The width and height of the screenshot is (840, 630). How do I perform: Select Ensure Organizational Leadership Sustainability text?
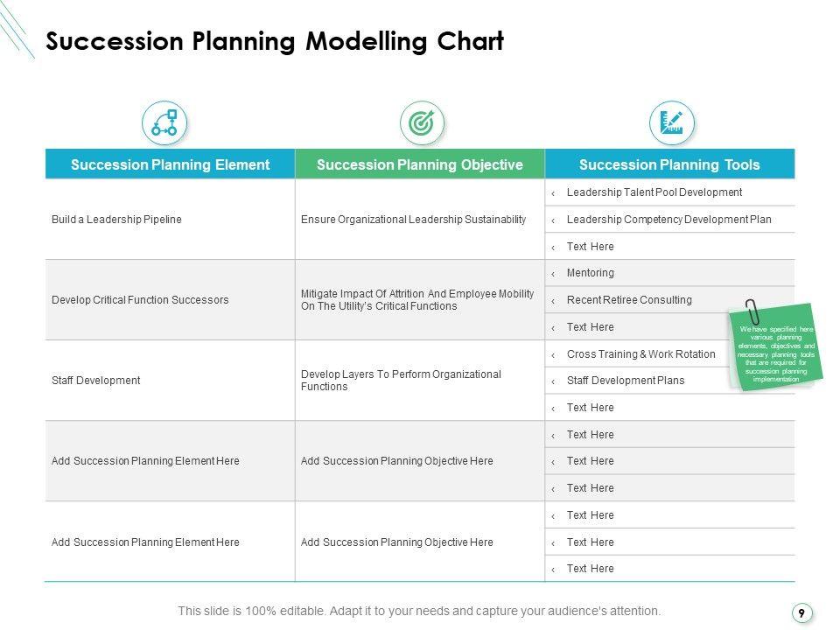point(413,220)
